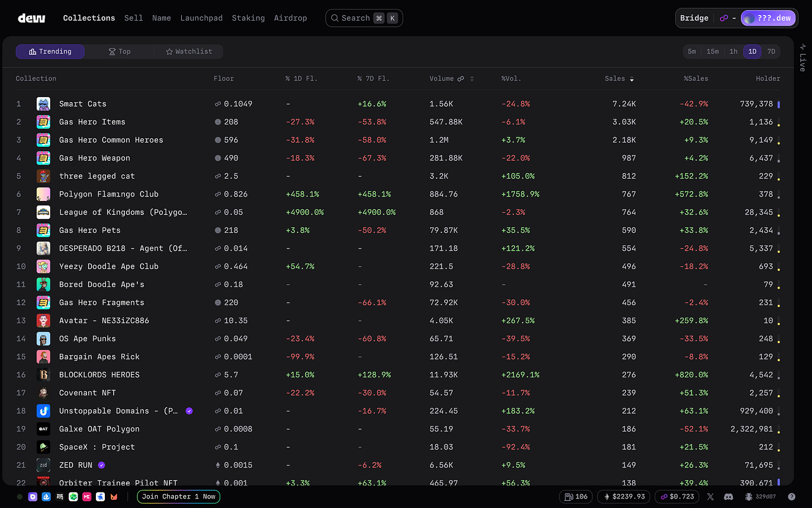Click the help question mark icon
The image size is (812, 508).
click(x=791, y=497)
